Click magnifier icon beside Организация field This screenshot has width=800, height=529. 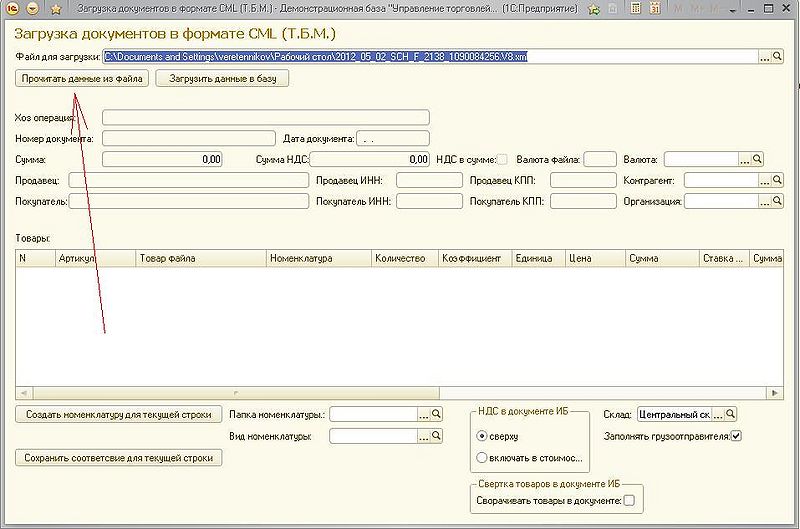coord(777,201)
